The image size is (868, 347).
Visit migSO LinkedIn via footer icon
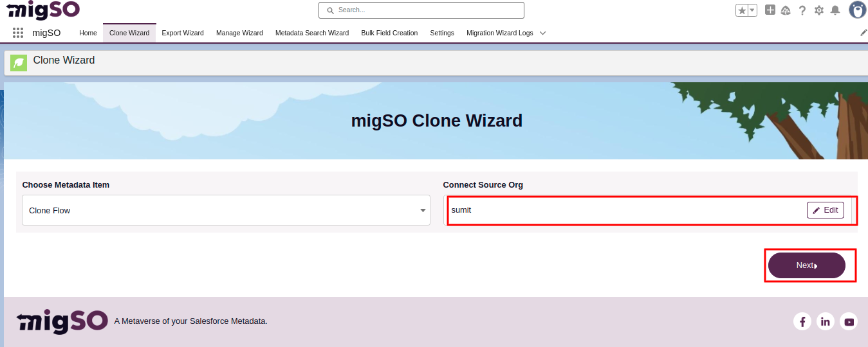click(x=826, y=321)
